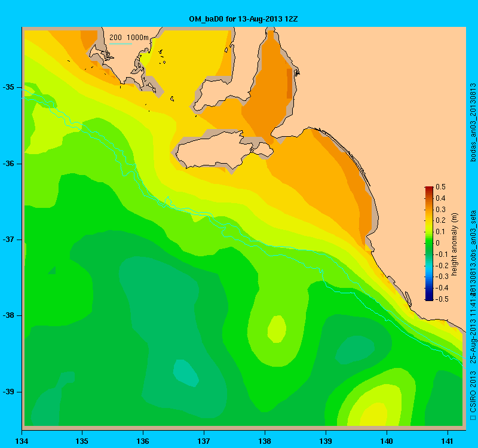Screen dimensions: 478x448
Task: Click longitude tick label '140'
Action: (387, 441)
